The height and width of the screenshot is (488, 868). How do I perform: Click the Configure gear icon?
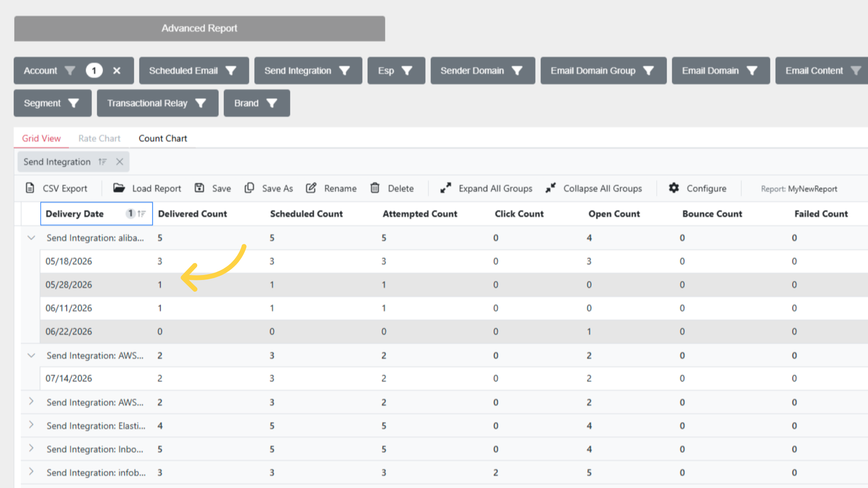[x=674, y=188]
